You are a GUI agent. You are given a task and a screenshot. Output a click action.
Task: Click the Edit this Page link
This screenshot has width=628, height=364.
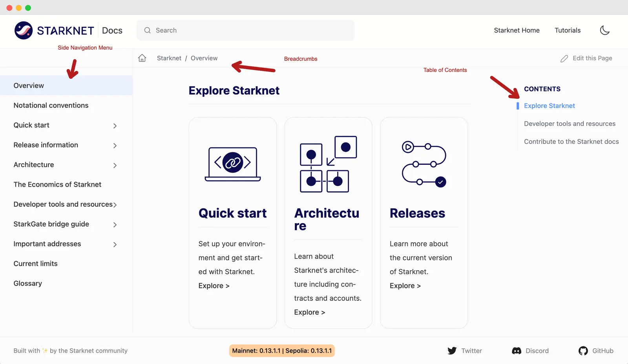592,58
